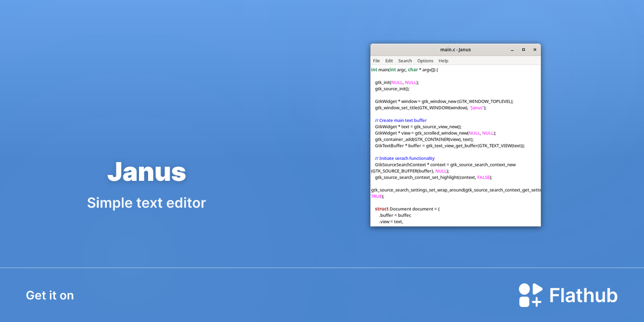Click the Flathub wordmark text
The image size is (644, 322).
tap(583, 296)
